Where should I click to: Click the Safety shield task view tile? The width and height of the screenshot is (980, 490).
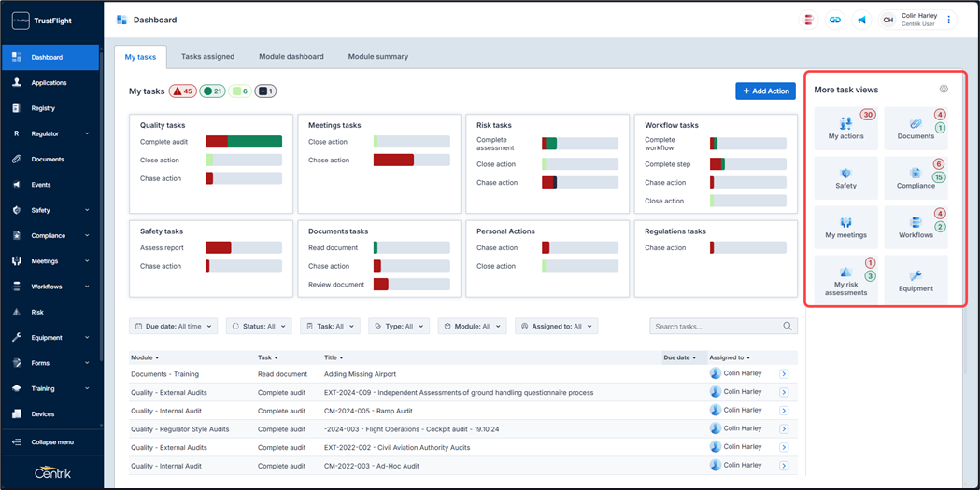pos(845,178)
